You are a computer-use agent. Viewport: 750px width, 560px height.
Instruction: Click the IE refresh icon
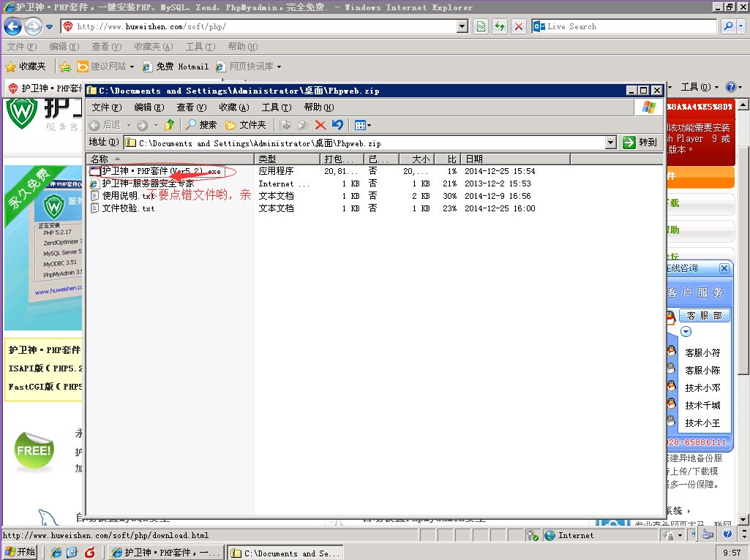499,27
